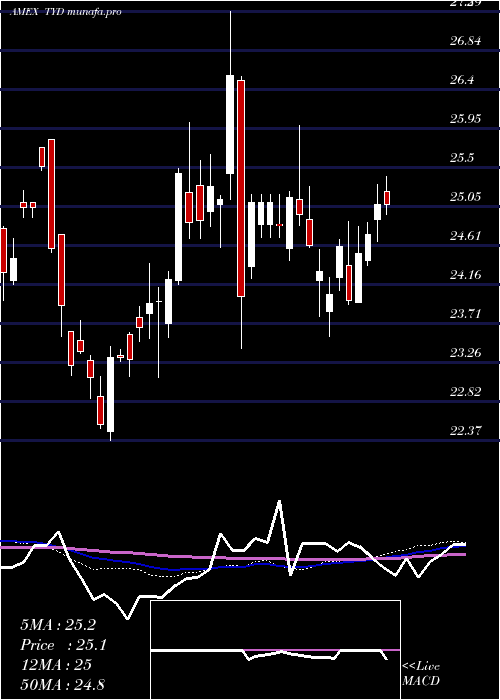The height and width of the screenshot is (700, 500).
Task: Click the <<Live MACD label
Action: [x=421, y=673]
